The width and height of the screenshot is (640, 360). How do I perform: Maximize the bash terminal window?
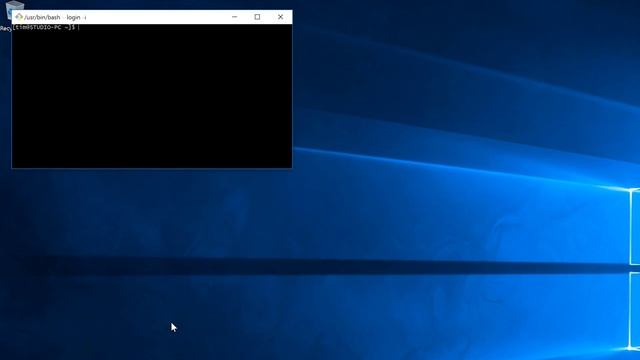[x=257, y=17]
